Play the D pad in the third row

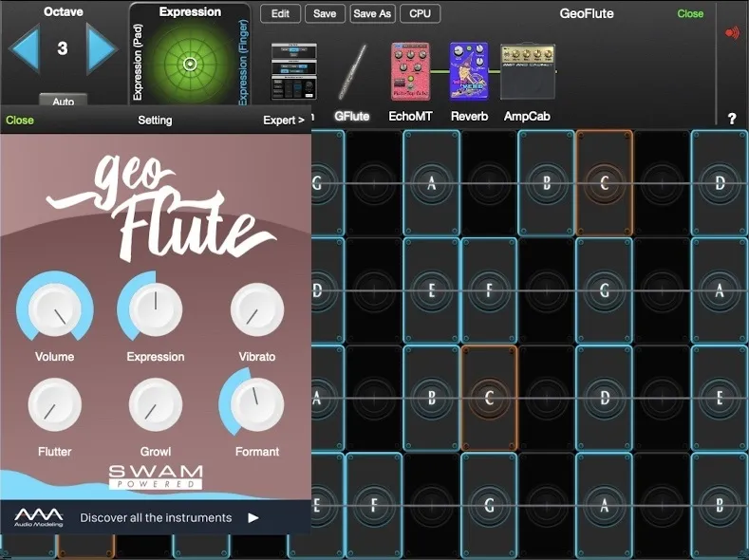605,398
